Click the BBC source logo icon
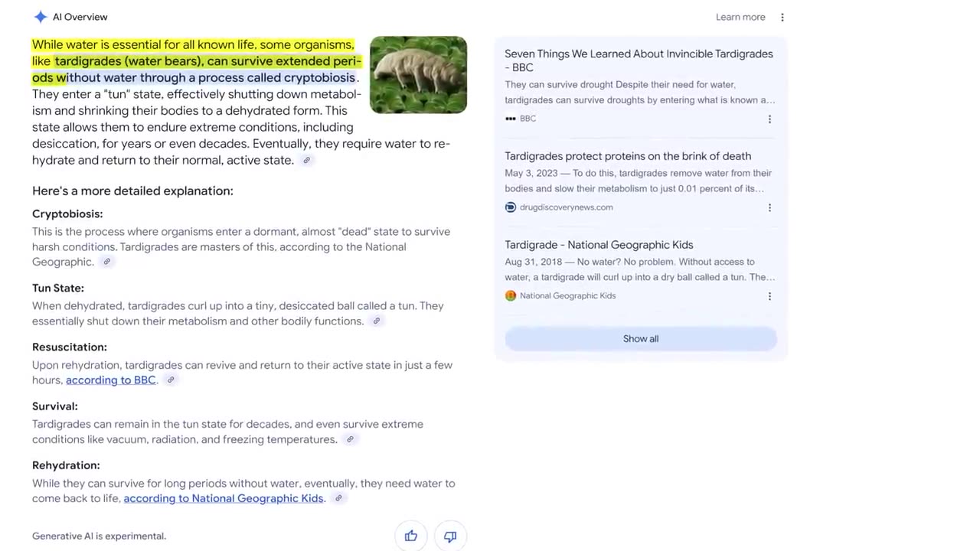The image size is (980, 551). [511, 119]
